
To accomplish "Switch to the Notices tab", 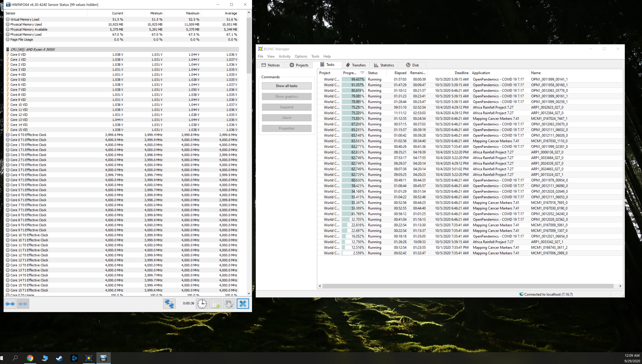I will click(271, 65).
